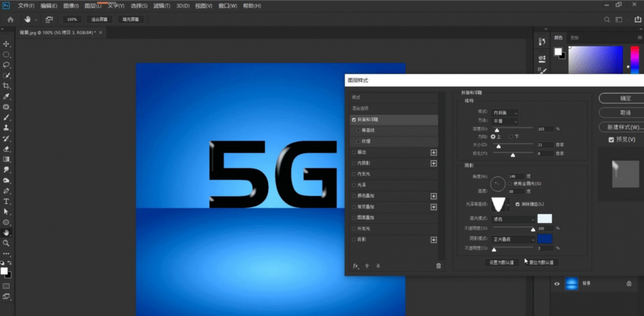Switch to the 色板 tab
This screenshot has width=644, height=316.
pyautogui.click(x=574, y=37)
